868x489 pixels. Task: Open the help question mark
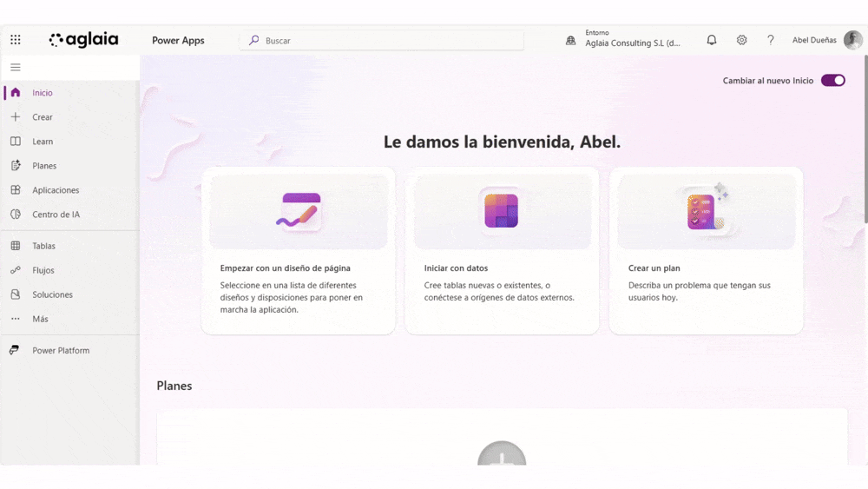pyautogui.click(x=770, y=40)
